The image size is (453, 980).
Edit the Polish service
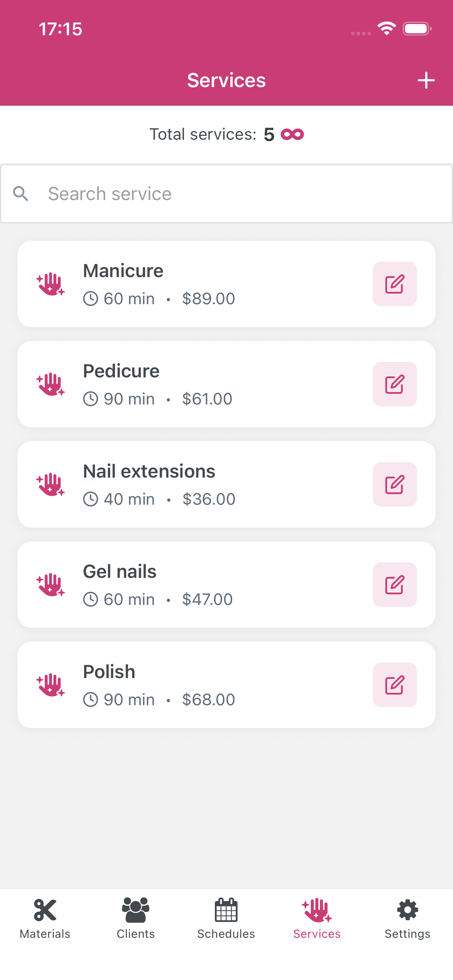point(395,685)
